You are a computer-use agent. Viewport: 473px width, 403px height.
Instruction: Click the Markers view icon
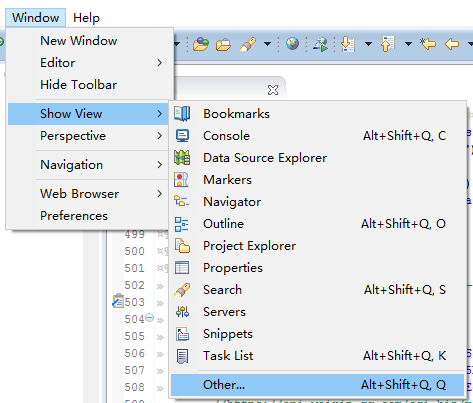click(x=182, y=180)
